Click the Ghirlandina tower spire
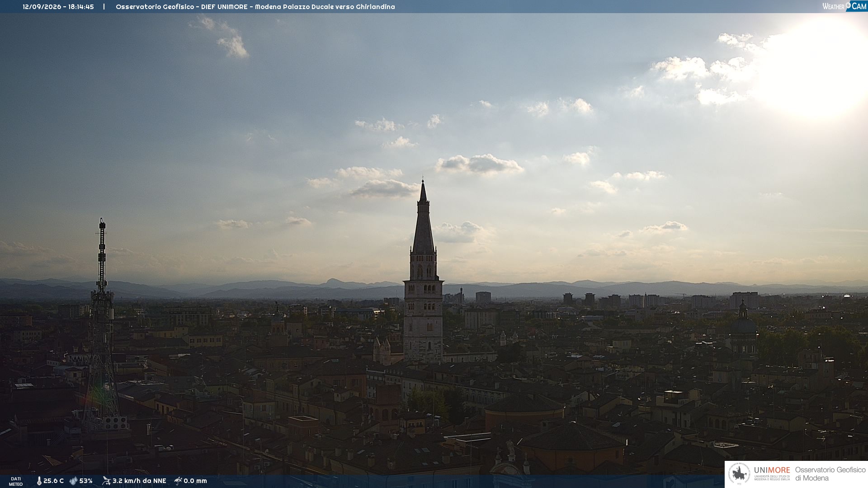Image resolution: width=868 pixels, height=488 pixels. point(423,217)
